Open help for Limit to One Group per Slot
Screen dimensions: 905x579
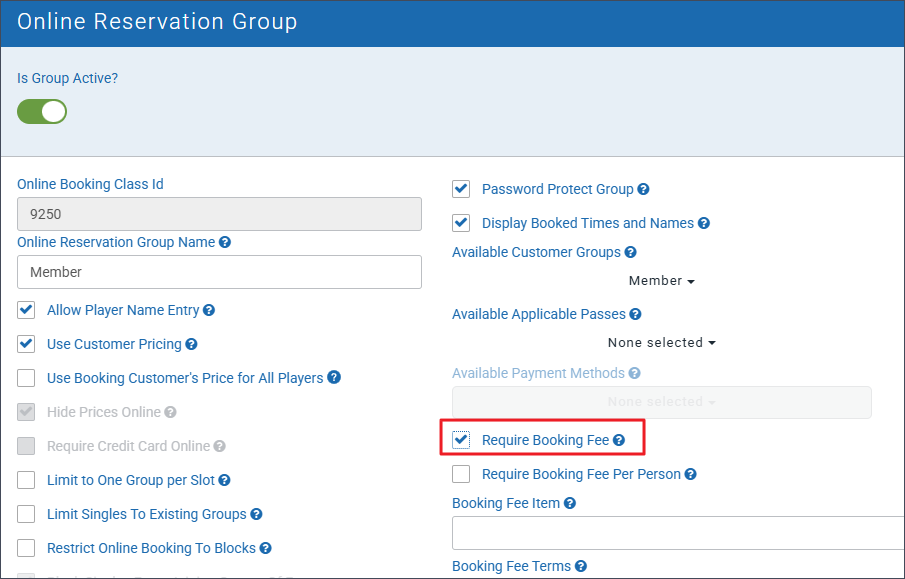225,480
